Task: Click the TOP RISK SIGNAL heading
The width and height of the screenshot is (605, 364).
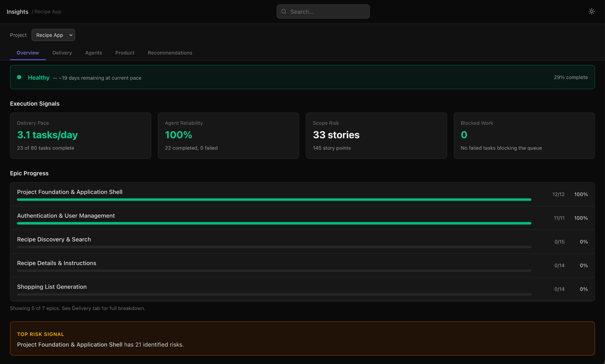Action: pos(40,334)
